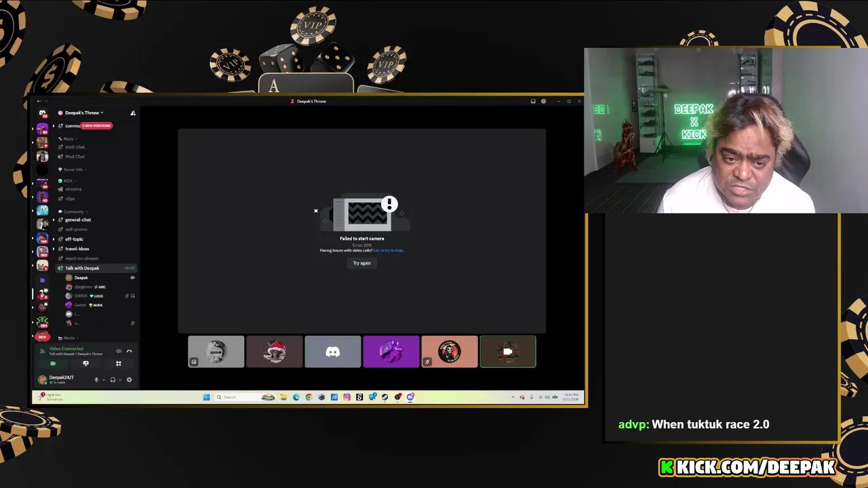
Task: Click the NEW unreads pill in server list
Action: [x=43, y=337]
